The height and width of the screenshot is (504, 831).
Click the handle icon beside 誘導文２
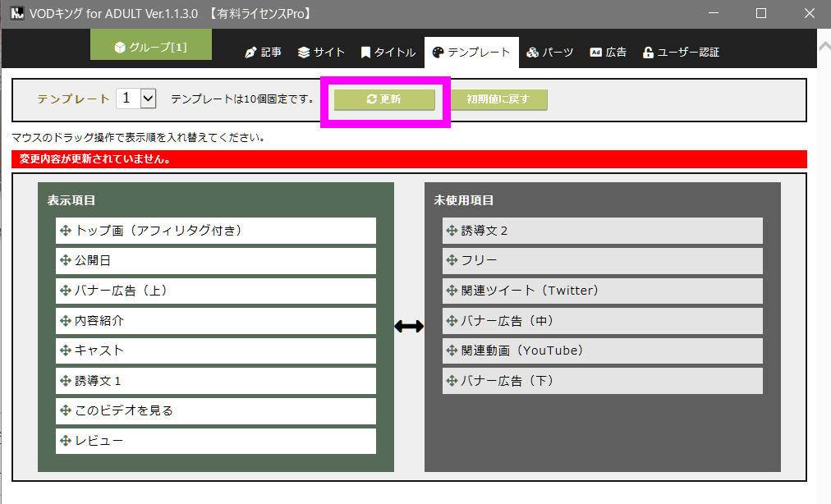[452, 231]
